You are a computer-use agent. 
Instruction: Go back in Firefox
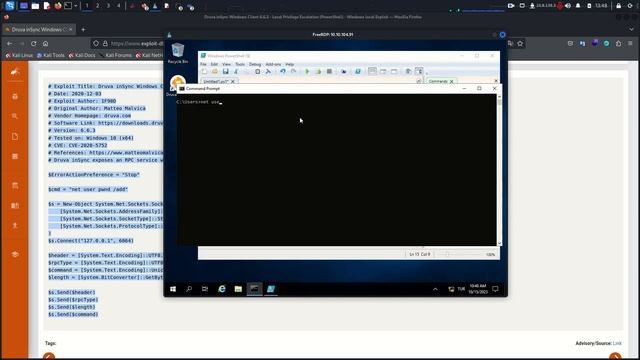[x=9, y=43]
